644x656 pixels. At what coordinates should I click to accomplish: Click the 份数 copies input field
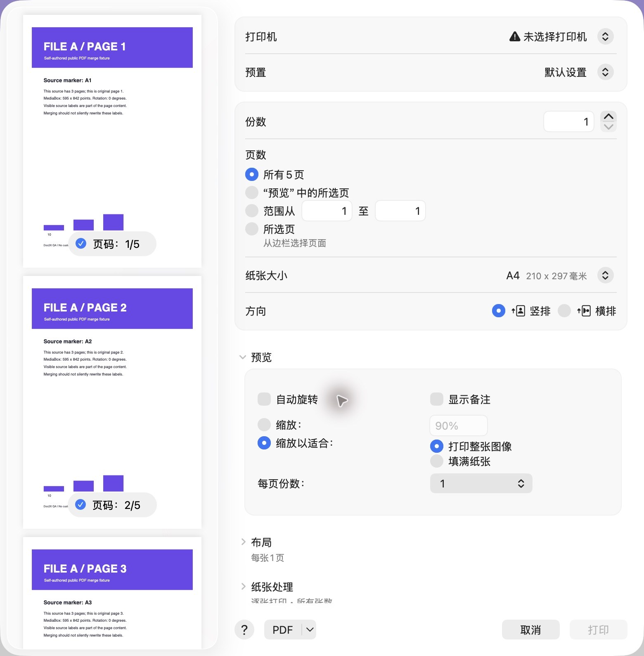(568, 121)
